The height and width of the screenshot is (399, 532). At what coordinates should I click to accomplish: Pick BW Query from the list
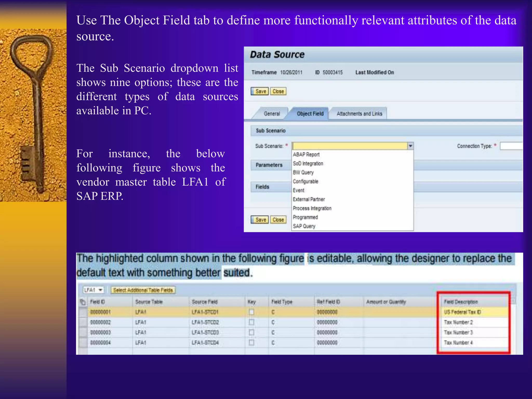click(303, 172)
